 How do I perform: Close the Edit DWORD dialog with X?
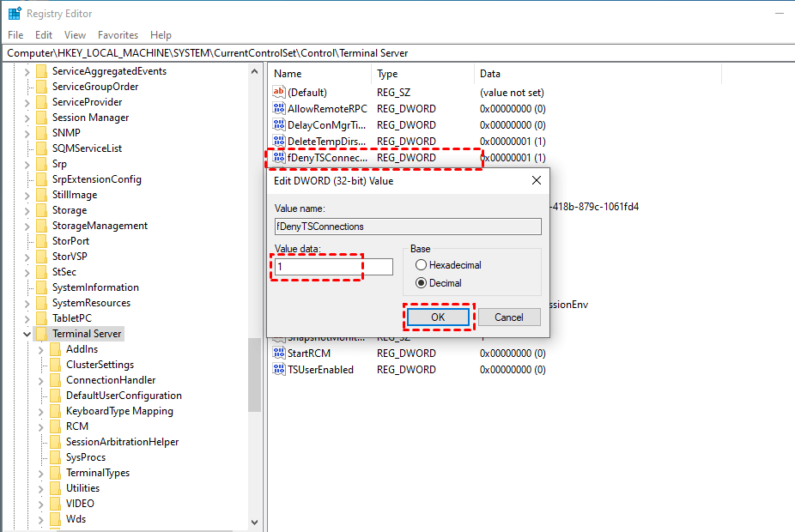tap(537, 180)
